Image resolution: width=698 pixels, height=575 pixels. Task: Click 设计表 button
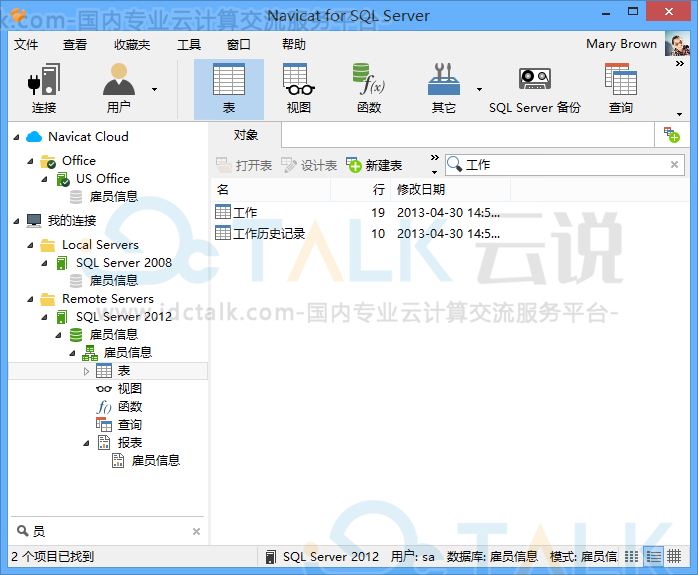pos(309,165)
